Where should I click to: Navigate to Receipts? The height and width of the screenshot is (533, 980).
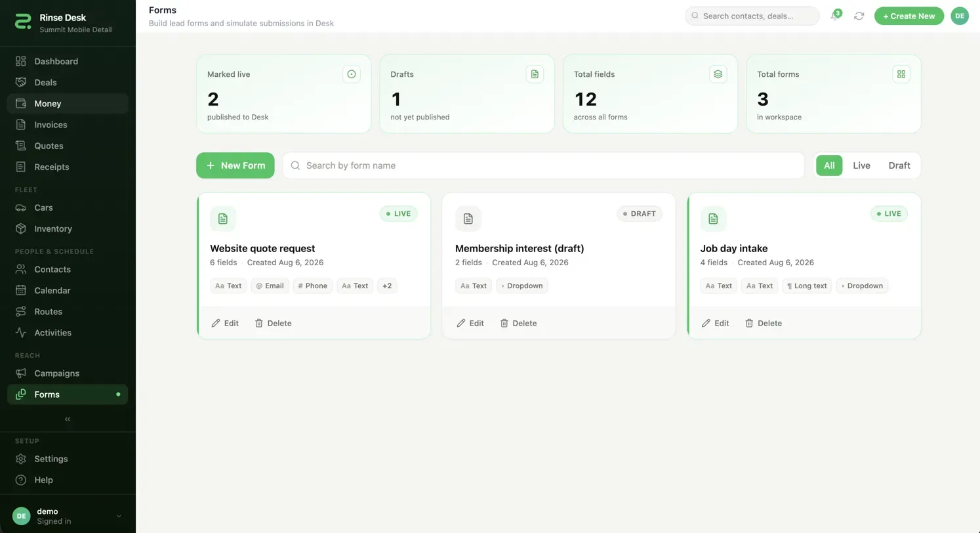point(68,167)
